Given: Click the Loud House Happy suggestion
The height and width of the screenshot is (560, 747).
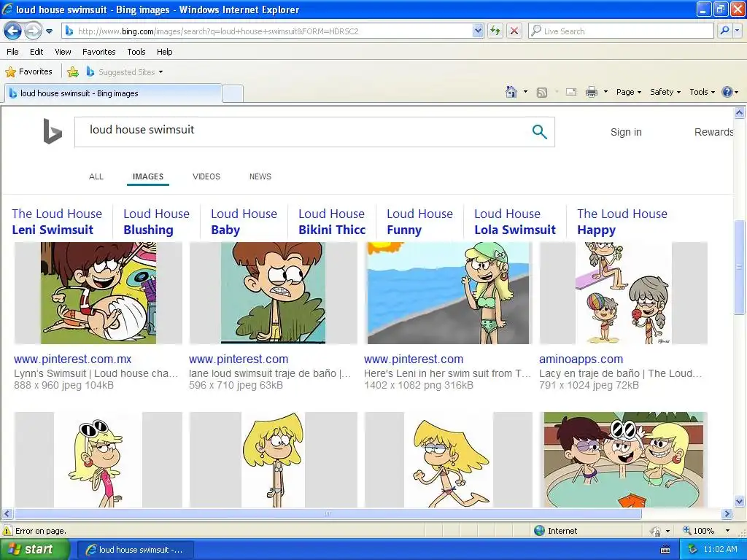Looking at the screenshot, I should point(622,222).
